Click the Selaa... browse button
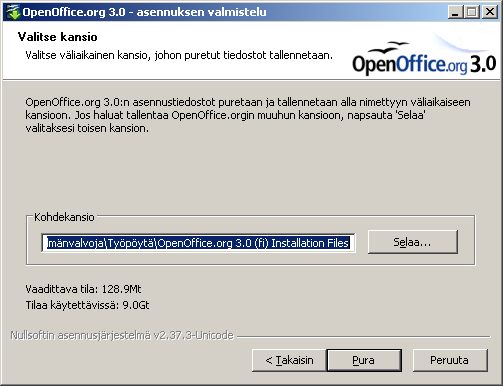 tap(413, 242)
